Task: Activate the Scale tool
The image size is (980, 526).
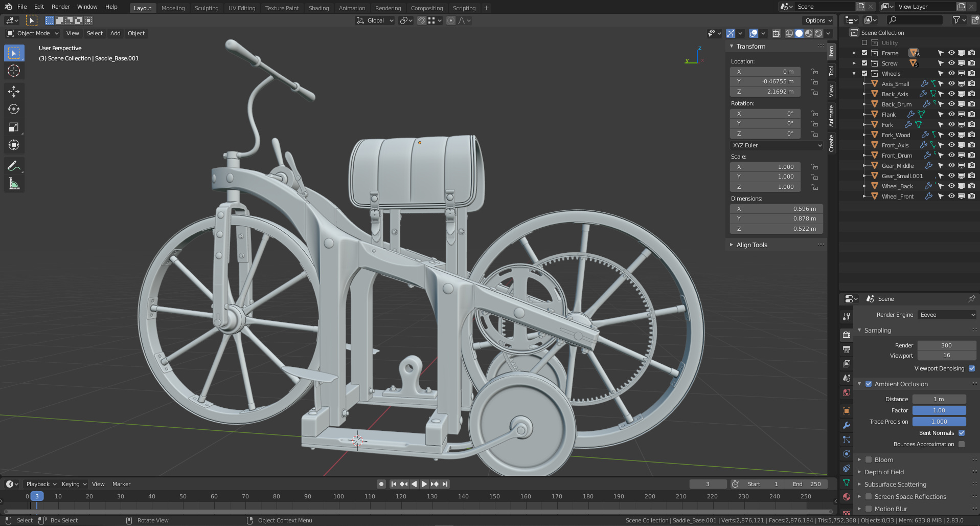Action: pos(14,127)
